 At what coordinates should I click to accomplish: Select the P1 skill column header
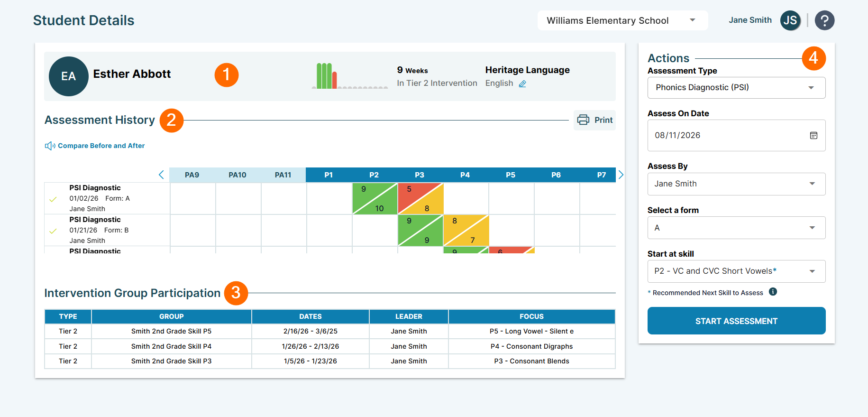point(329,175)
